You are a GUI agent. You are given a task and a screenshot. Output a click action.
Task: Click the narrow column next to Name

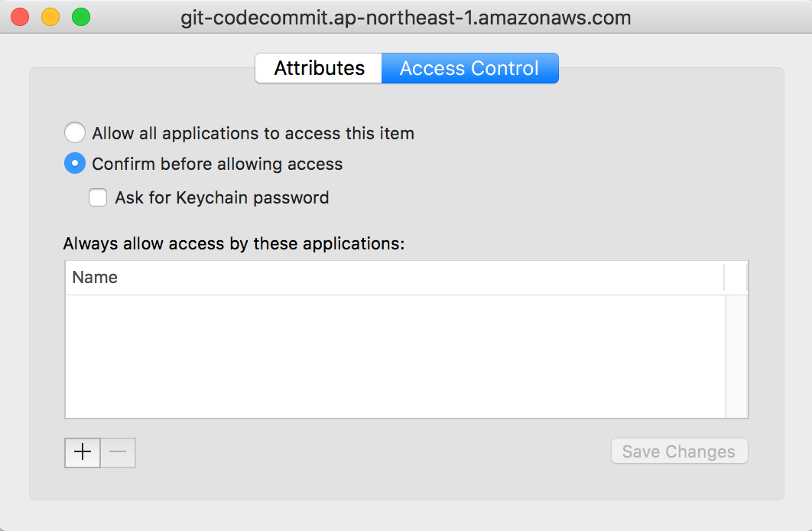(x=735, y=277)
